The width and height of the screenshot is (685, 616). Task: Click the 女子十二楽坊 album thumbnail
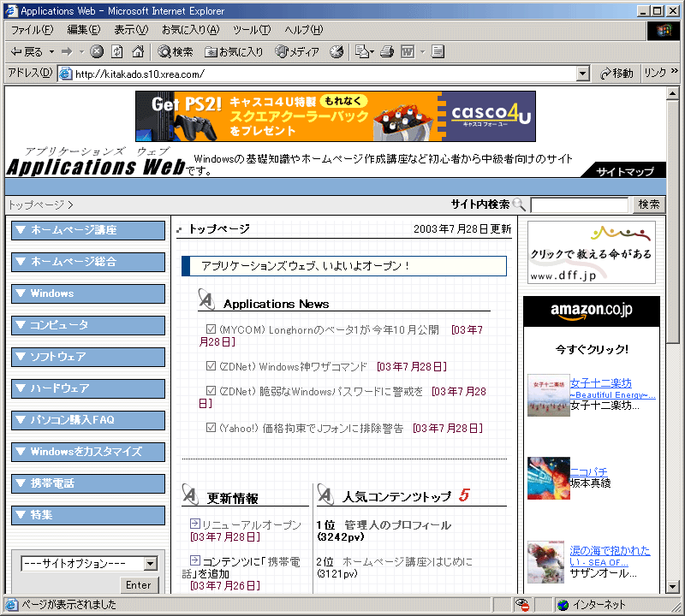pos(548,395)
